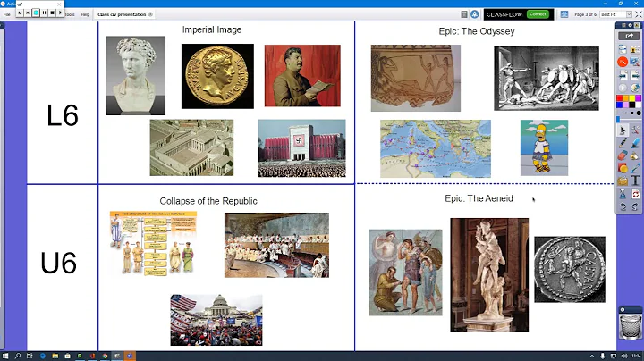Click the 'Collapse of the Republic' heading

click(208, 201)
